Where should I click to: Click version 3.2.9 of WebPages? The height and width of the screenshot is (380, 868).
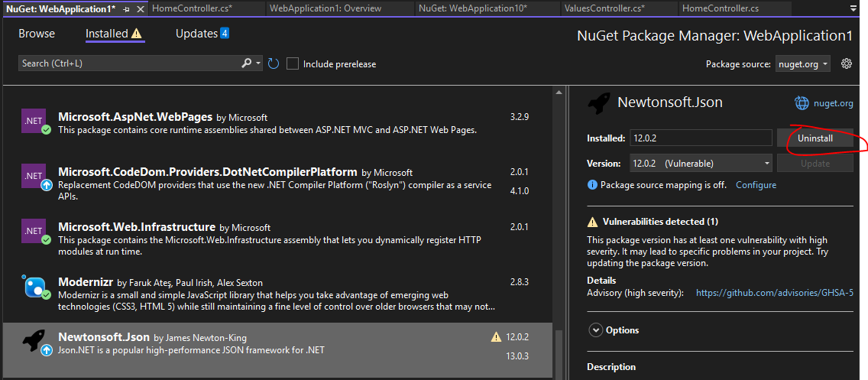click(520, 118)
